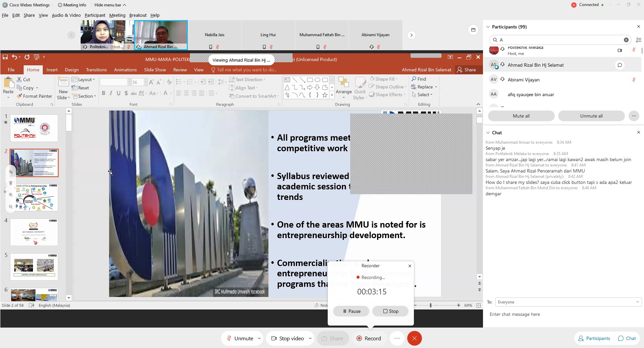Click Hide menu bar
Screen dimensions: 644x348
tap(110, 5)
